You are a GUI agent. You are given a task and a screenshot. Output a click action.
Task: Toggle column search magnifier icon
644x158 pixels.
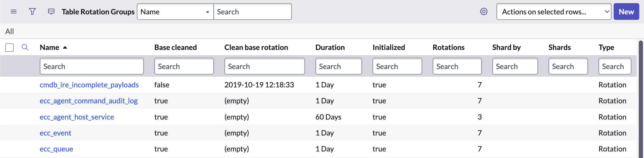[25, 47]
